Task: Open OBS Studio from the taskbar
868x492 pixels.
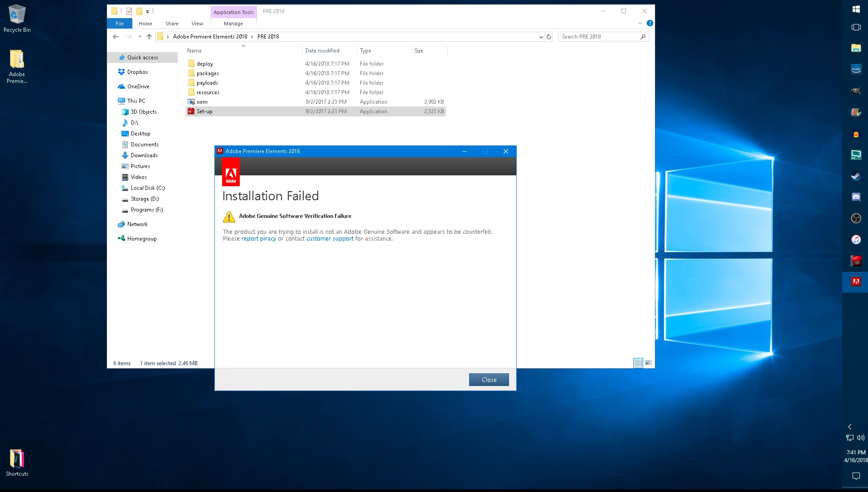Action: [856, 218]
